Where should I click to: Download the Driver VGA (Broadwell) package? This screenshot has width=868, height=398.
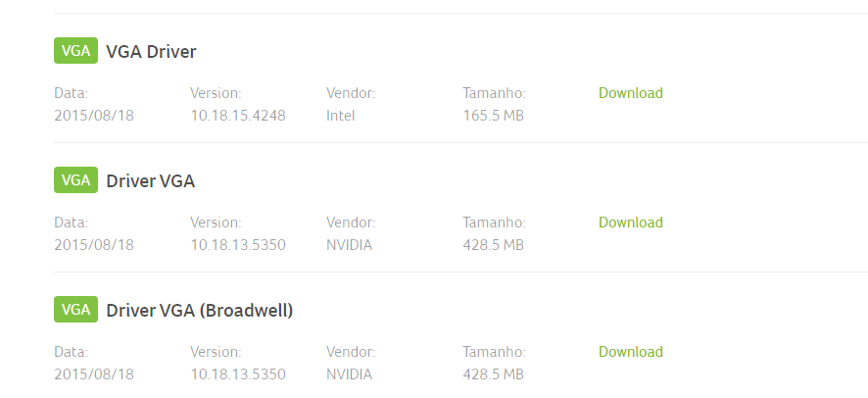click(x=631, y=352)
